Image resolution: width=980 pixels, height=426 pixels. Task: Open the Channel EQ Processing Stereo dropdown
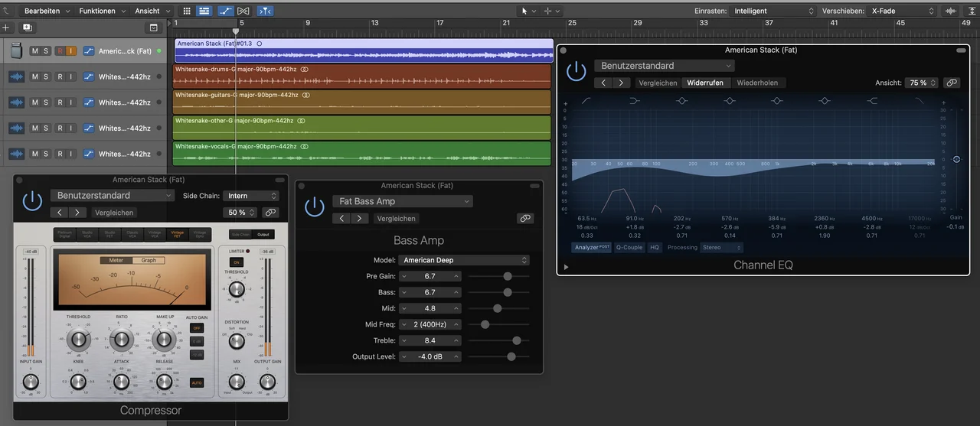click(722, 248)
